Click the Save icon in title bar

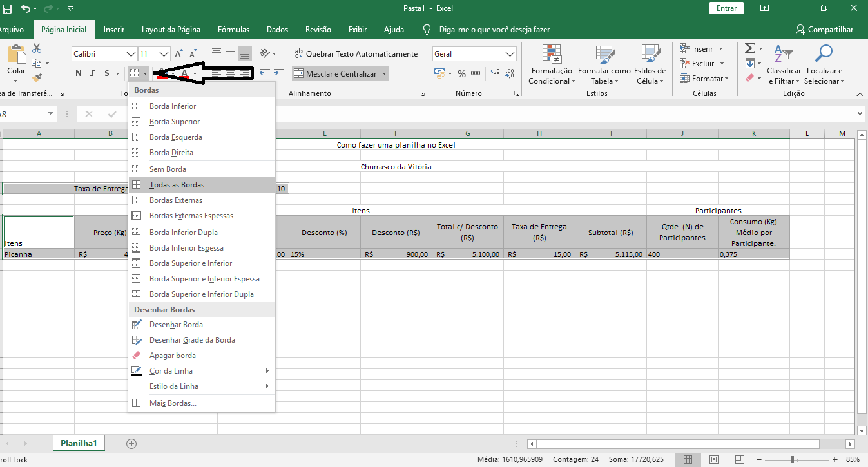[x=7, y=8]
